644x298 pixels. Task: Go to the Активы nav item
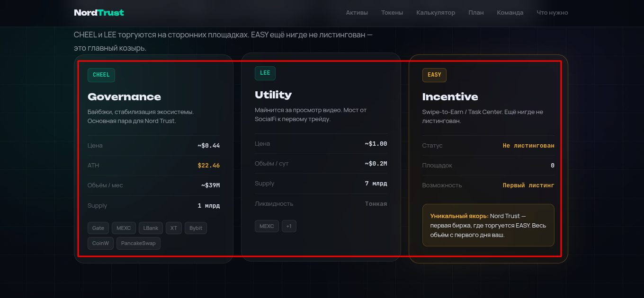point(357,13)
